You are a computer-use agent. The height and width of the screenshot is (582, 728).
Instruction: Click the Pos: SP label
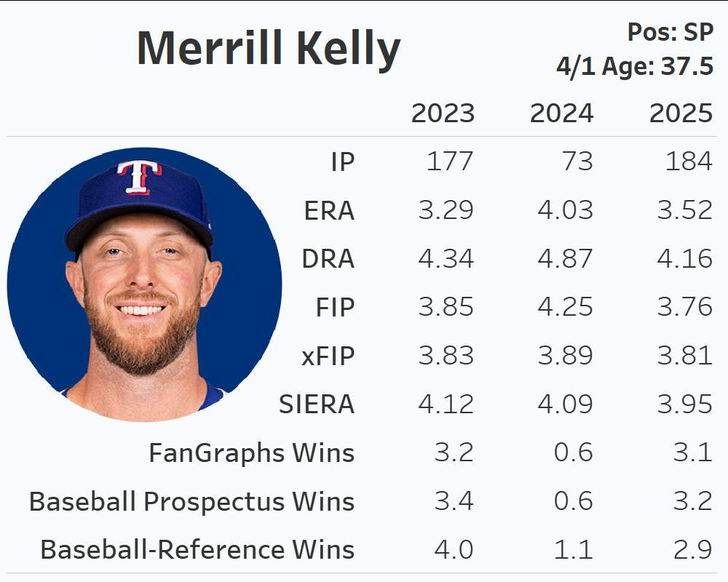click(670, 33)
